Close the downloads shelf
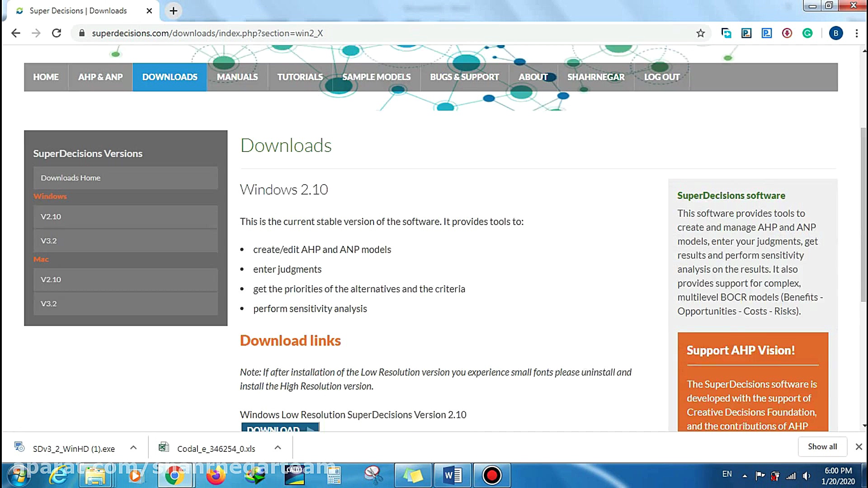This screenshot has height=488, width=868. pyautogui.click(x=859, y=446)
